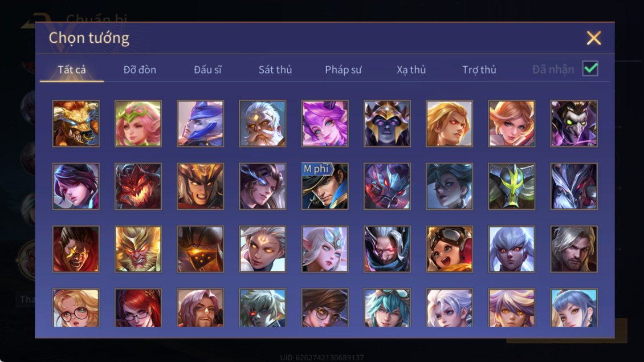Image resolution: width=644 pixels, height=362 pixels.
Task: Pick the red demon face hero portrait
Action: click(x=138, y=186)
